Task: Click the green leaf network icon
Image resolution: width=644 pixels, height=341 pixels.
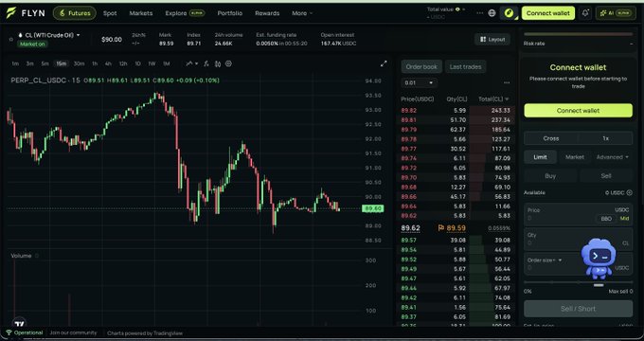Action: click(x=509, y=13)
